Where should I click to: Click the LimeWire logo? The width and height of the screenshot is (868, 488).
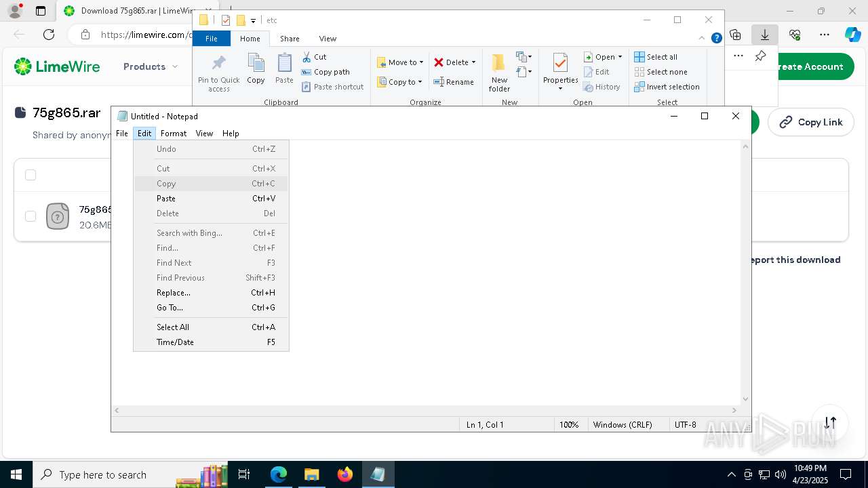coord(57,66)
